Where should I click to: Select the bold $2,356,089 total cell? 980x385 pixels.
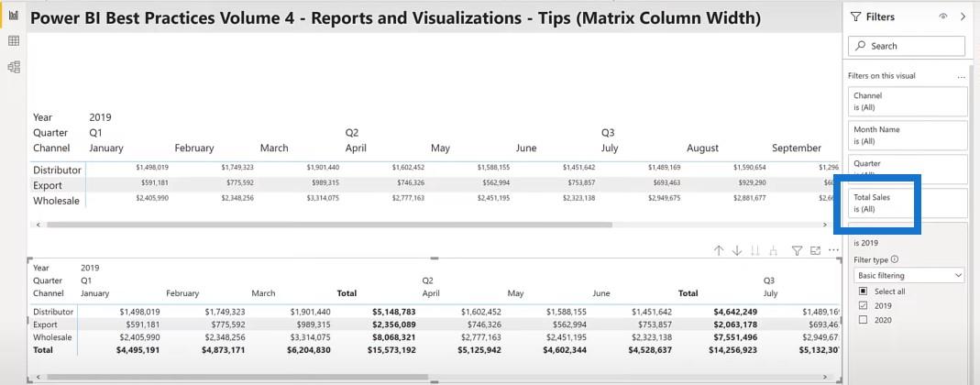[394, 324]
